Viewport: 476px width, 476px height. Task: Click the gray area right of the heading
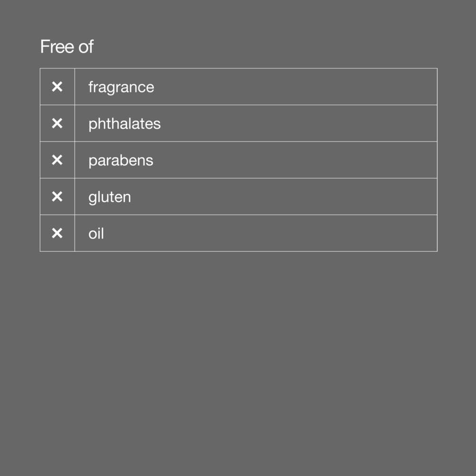click(x=286, y=47)
